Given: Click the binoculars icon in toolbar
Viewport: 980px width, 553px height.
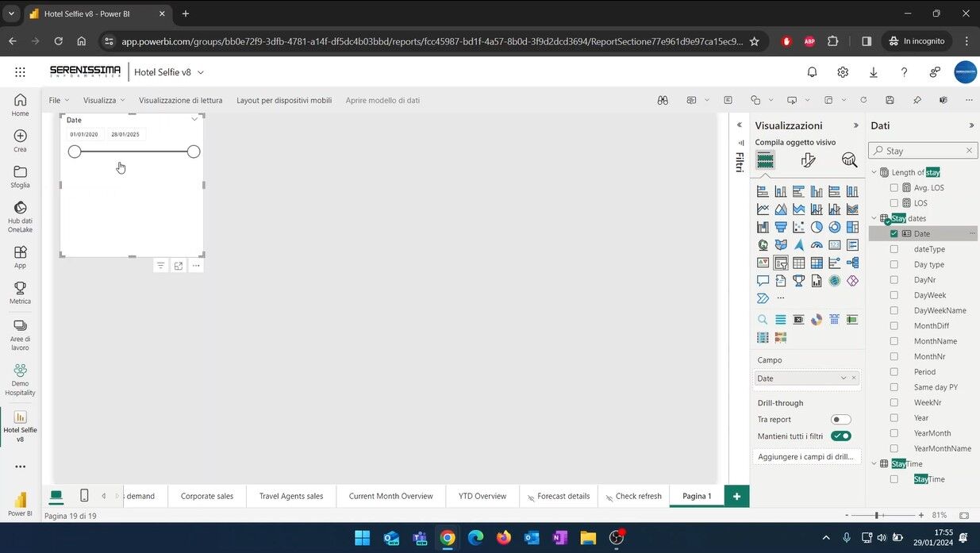Looking at the screenshot, I should tap(663, 100).
